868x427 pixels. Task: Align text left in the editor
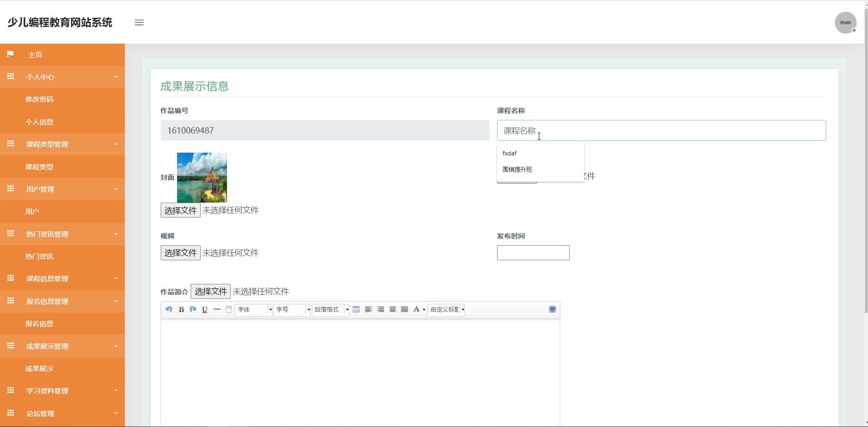[x=369, y=309]
